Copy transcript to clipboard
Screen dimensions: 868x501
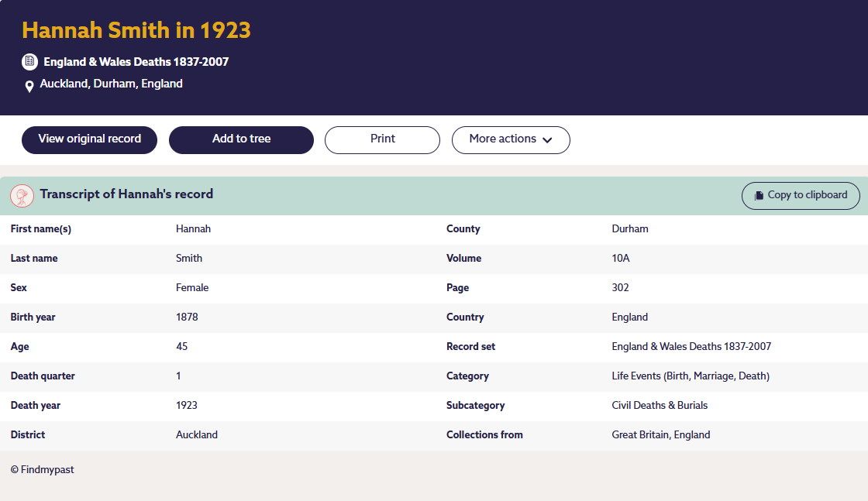(x=801, y=196)
